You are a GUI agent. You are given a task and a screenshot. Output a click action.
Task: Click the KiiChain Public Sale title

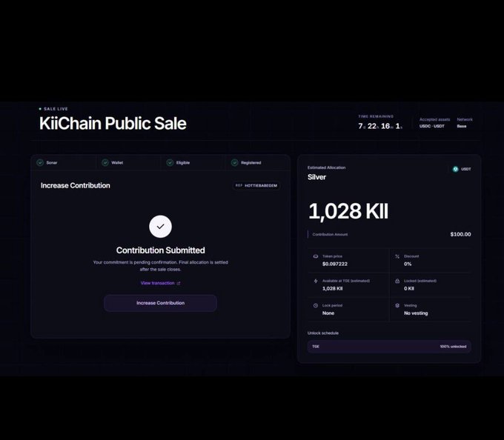click(113, 123)
